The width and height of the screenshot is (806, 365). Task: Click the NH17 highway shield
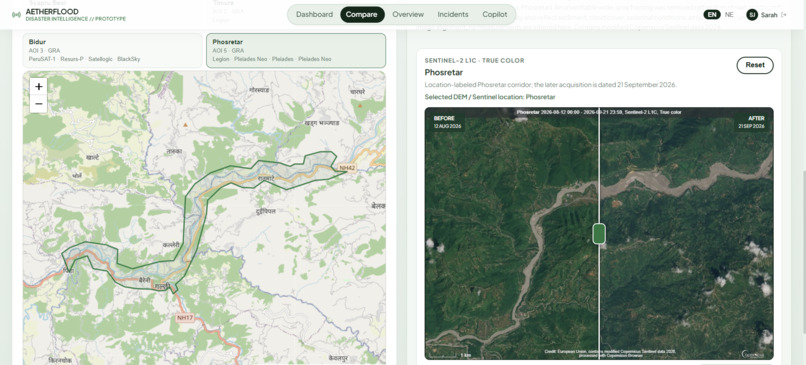[185, 318]
